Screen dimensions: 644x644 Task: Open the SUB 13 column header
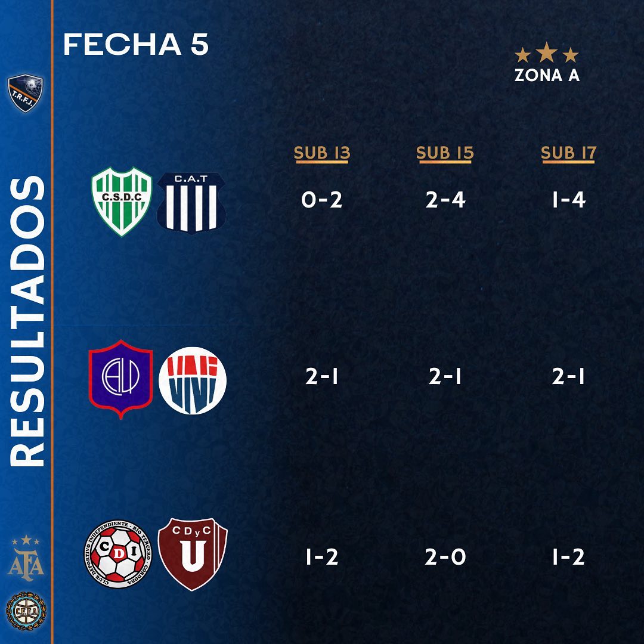coord(322,153)
